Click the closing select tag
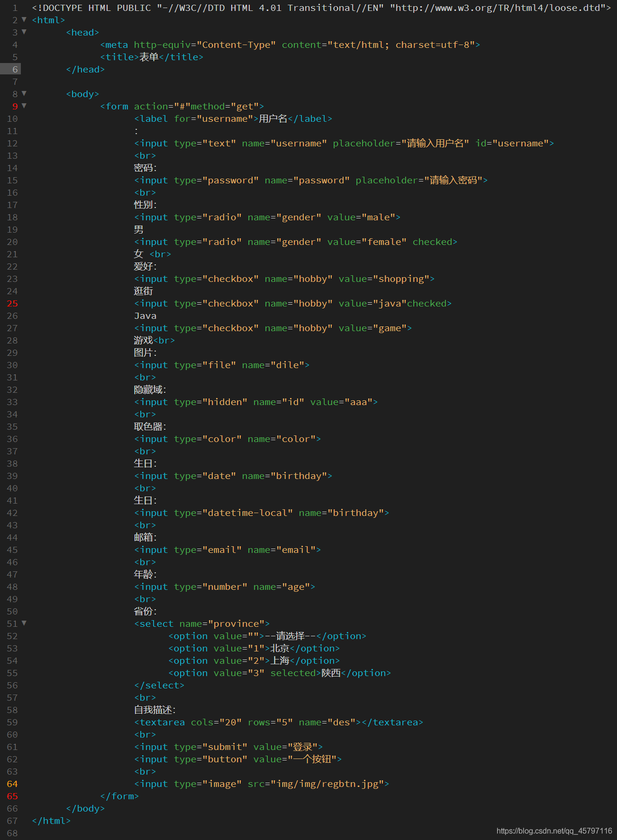 159,685
